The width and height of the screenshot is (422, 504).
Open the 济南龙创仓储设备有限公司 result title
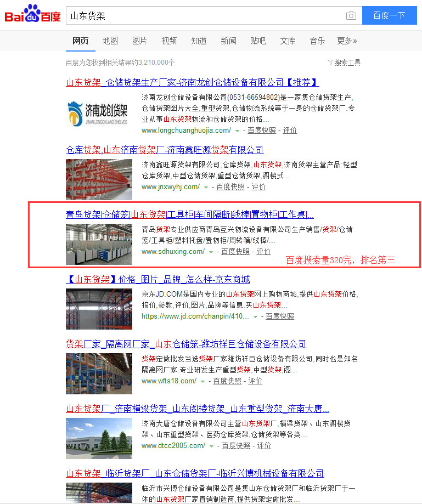pos(193,83)
